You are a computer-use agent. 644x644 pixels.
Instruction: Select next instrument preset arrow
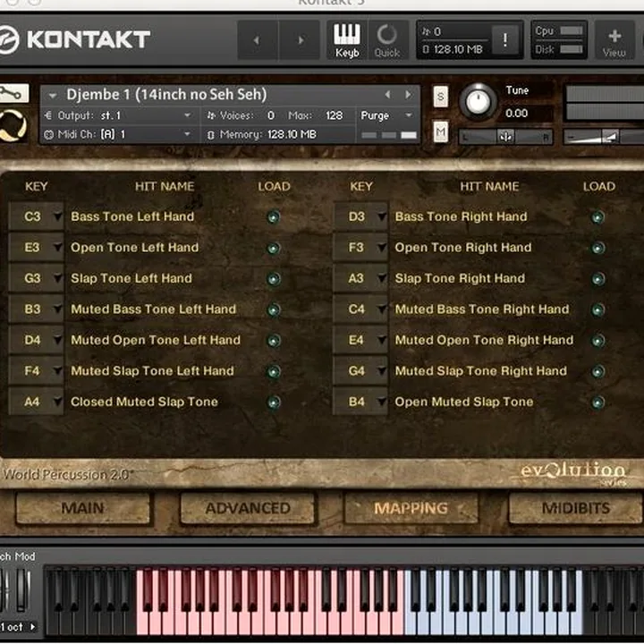coord(408,95)
